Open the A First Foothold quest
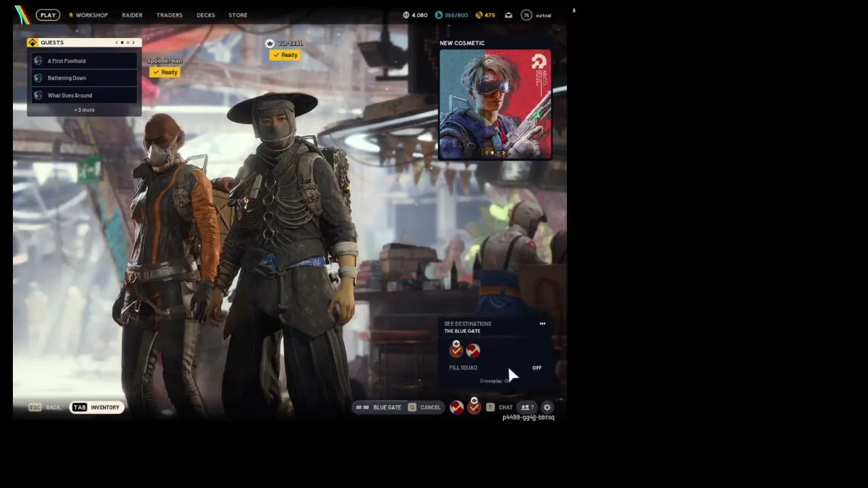The image size is (868, 488). tap(84, 61)
